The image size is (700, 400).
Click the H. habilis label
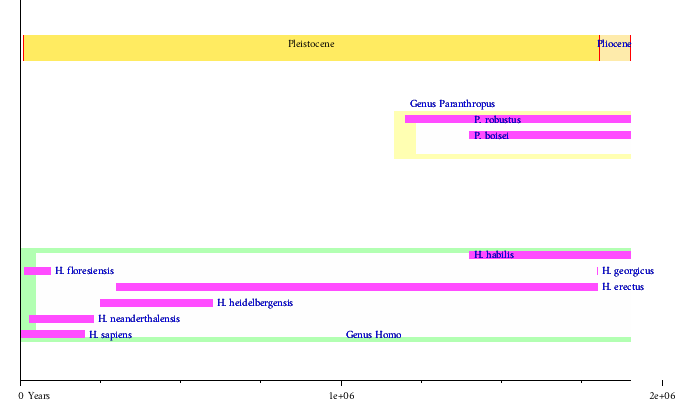pyautogui.click(x=494, y=255)
